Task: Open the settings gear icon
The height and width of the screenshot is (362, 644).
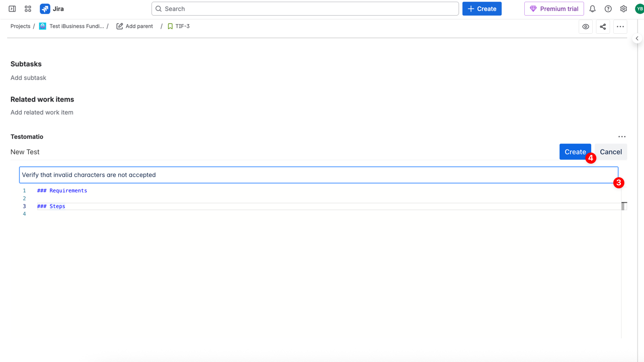Action: pyautogui.click(x=623, y=9)
